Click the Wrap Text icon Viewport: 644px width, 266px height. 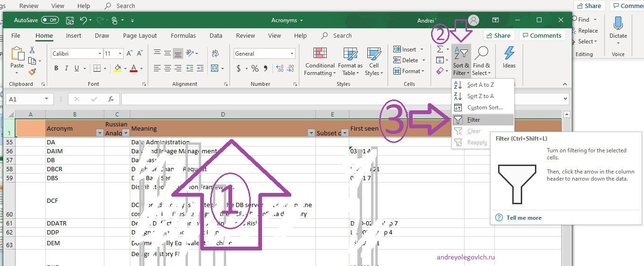(215, 53)
